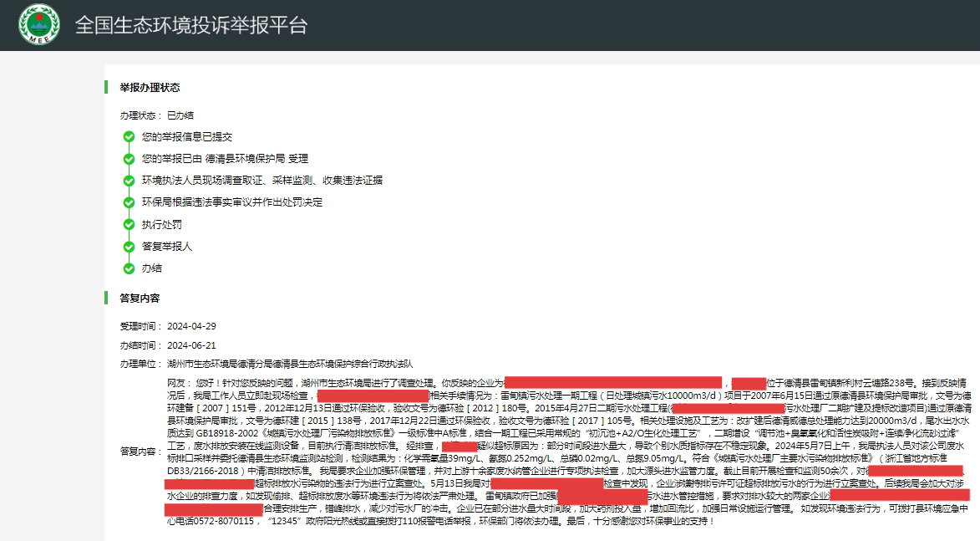Select the 举报办理状态 section heading
Image resolution: width=980 pixels, height=541 pixels.
pos(150,88)
